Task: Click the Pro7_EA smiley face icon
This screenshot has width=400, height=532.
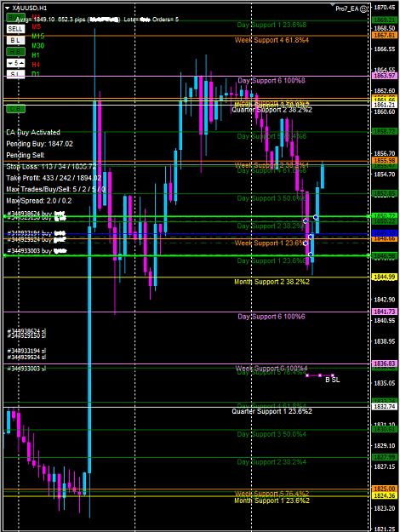Action: (363, 9)
